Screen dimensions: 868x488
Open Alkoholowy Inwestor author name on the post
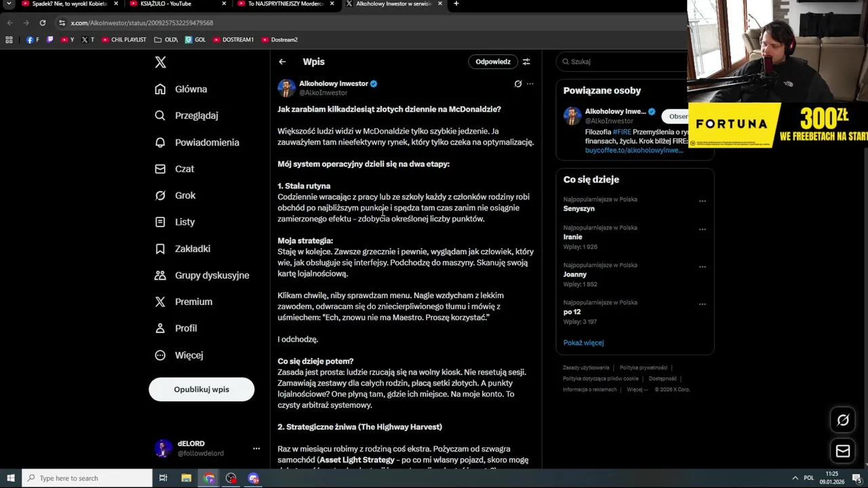click(x=334, y=83)
